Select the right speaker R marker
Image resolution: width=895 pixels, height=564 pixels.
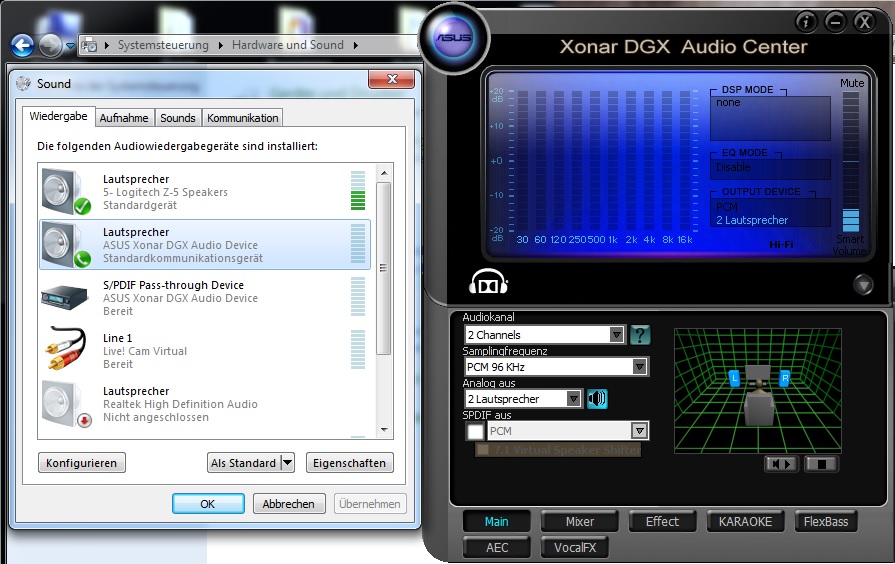785,377
